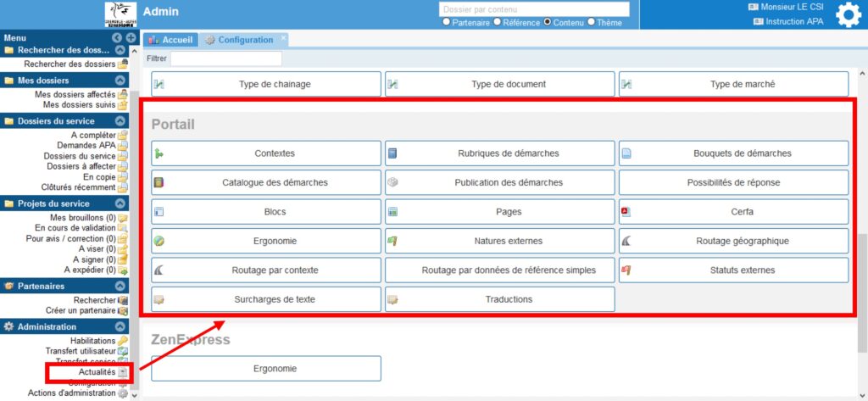This screenshot has height=401, width=868.
Task: Click the Habilitations key icon
Action: pyautogui.click(x=123, y=341)
